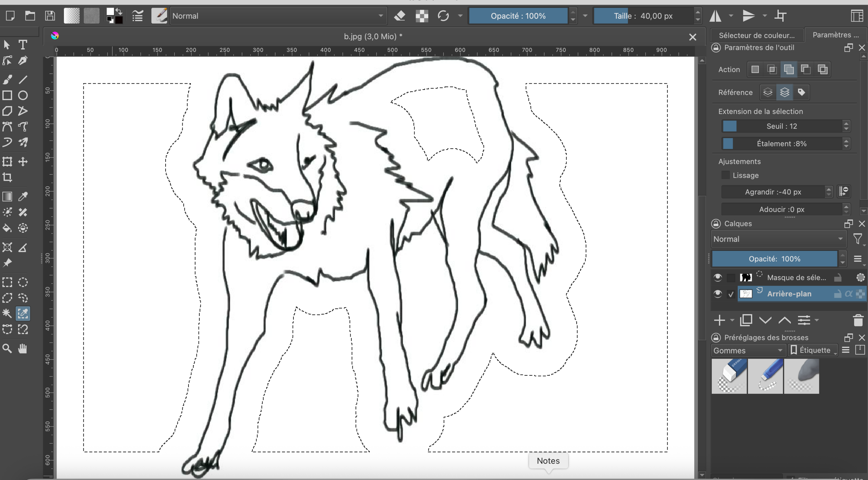Image resolution: width=868 pixels, height=480 pixels.
Task: Select the Color sampler eyedropper tool
Action: click(x=23, y=197)
